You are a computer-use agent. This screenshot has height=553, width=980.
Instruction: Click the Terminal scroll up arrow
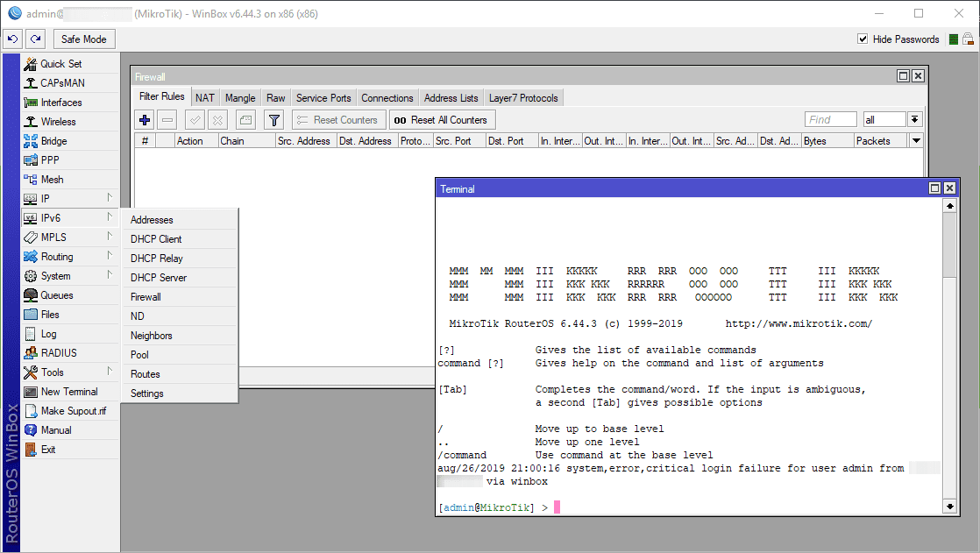click(950, 206)
